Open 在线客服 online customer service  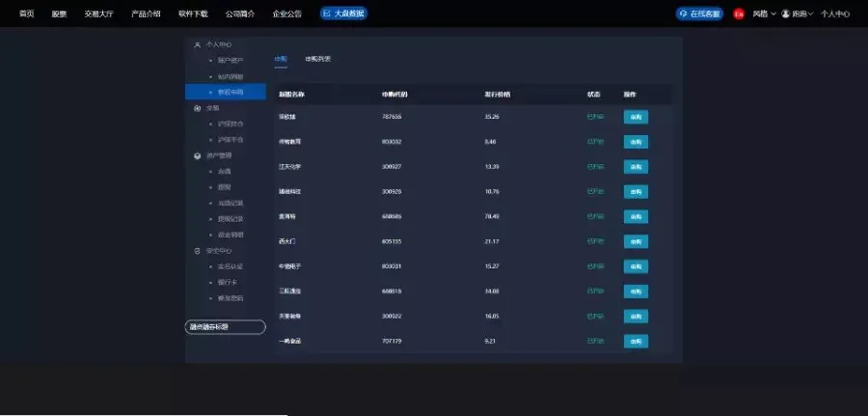(x=699, y=14)
